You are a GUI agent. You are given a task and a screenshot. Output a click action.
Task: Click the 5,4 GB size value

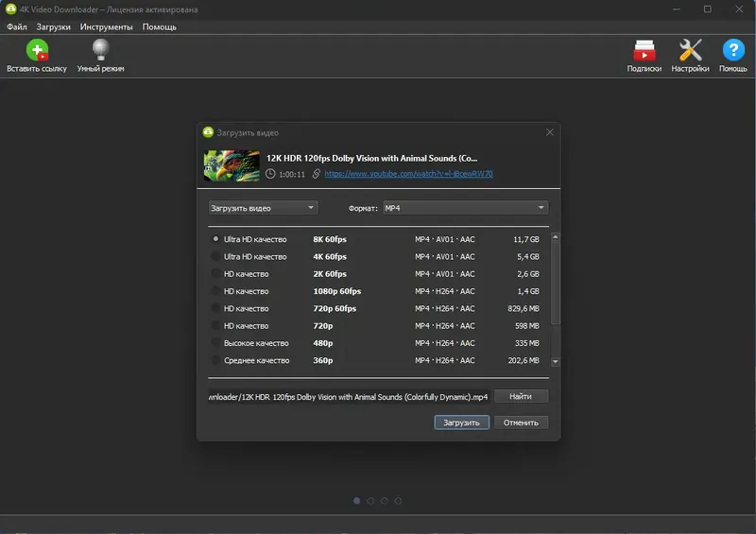(528, 257)
